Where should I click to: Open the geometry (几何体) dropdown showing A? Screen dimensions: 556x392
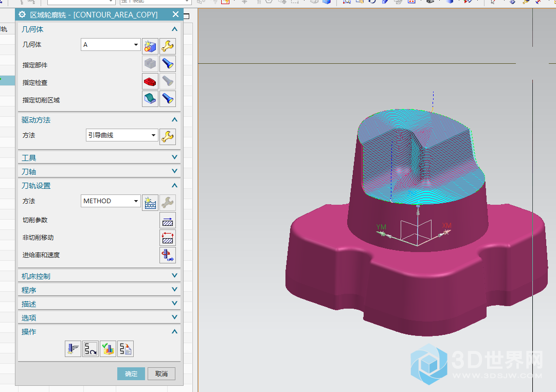(111, 45)
